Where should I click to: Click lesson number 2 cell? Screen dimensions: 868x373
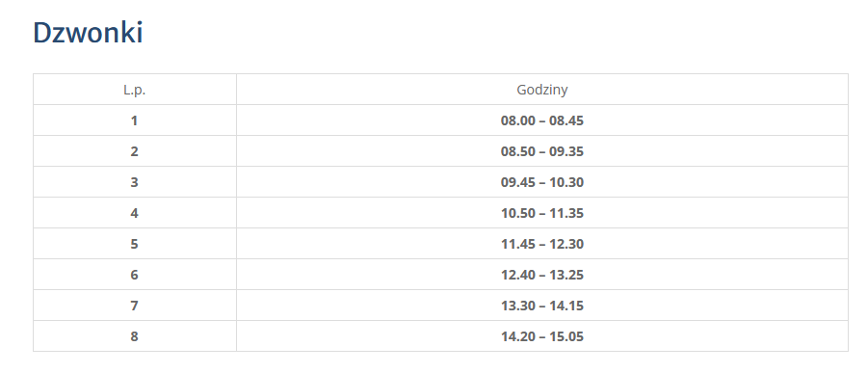click(135, 151)
